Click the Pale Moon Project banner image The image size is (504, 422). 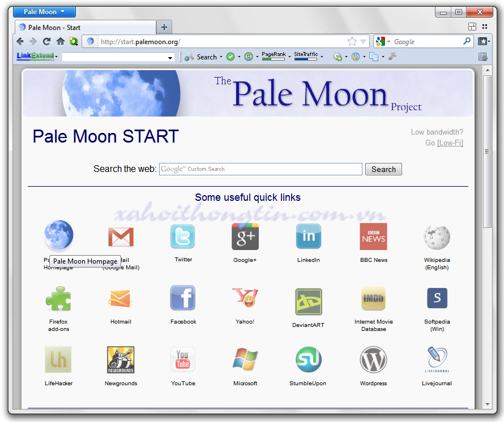pyautogui.click(x=248, y=93)
